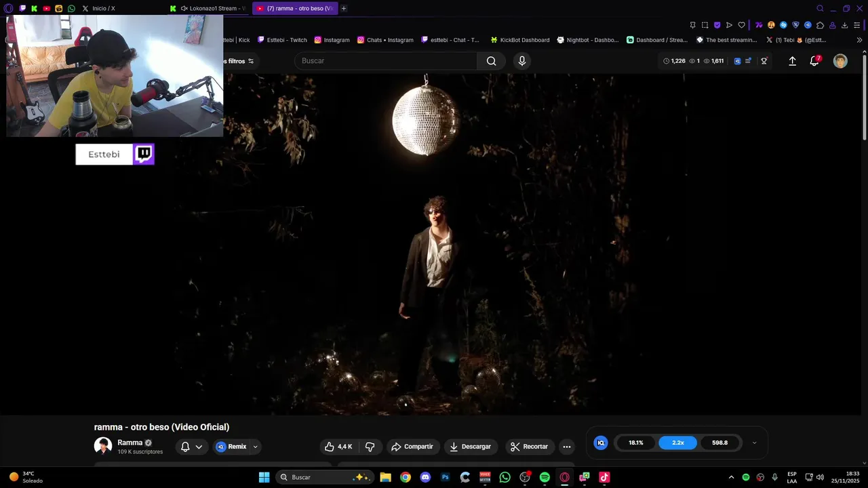This screenshot has height=488, width=868.
Task: Click the Compartir share button
Action: click(x=413, y=447)
